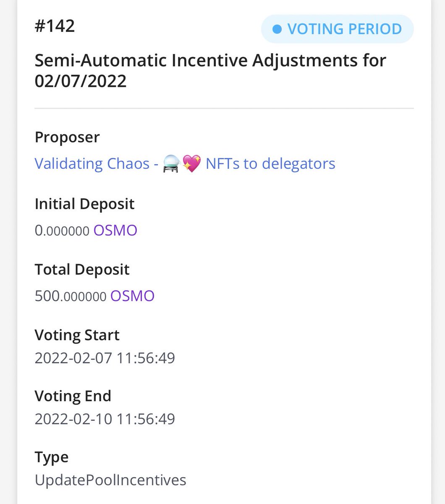Viewport: 445px width, 504px height.
Task: Click the sparkling heart emoji in the proposer name
Action: coord(191,164)
